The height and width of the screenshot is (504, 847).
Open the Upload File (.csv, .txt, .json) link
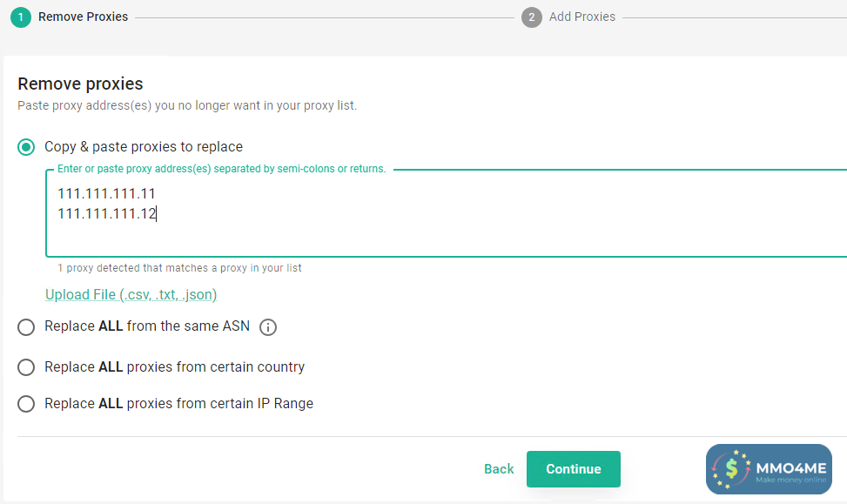click(131, 295)
